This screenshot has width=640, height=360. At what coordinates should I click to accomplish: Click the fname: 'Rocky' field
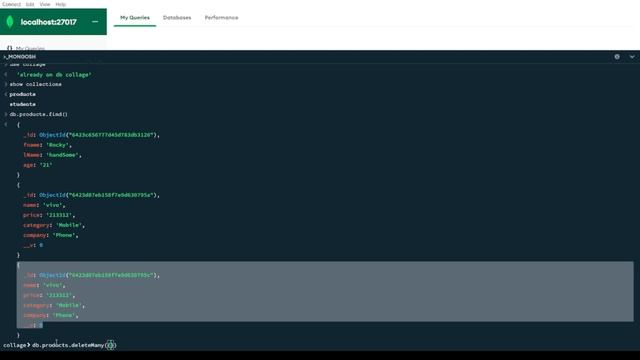pos(47,145)
